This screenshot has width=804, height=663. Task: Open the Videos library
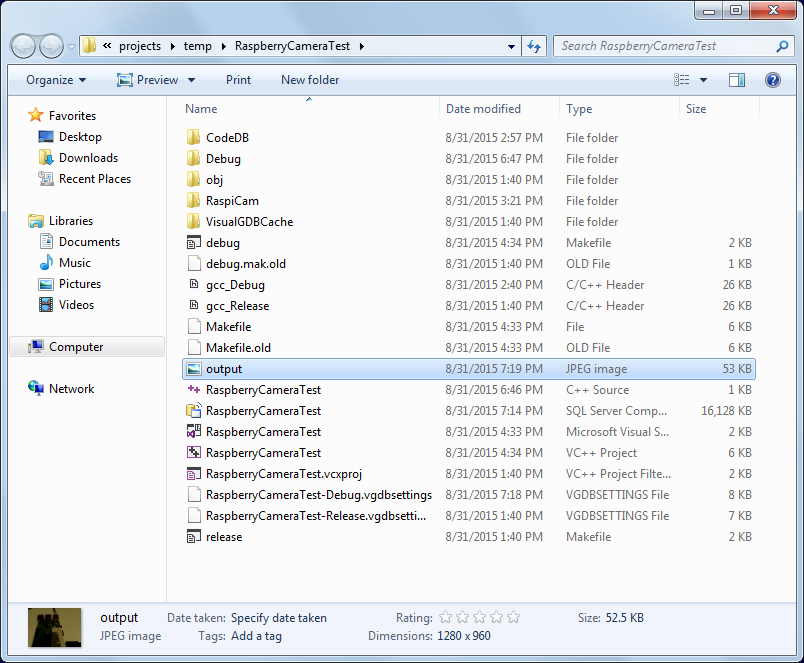76,305
